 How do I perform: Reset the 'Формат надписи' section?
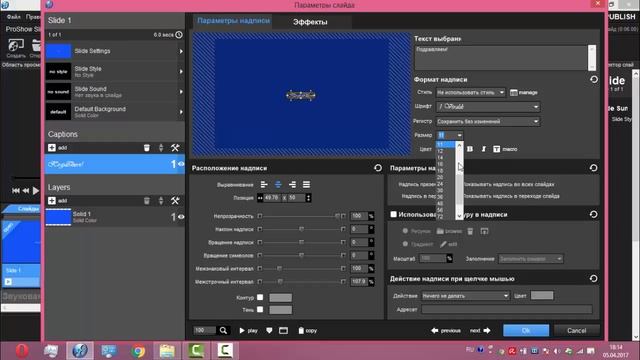click(594, 80)
